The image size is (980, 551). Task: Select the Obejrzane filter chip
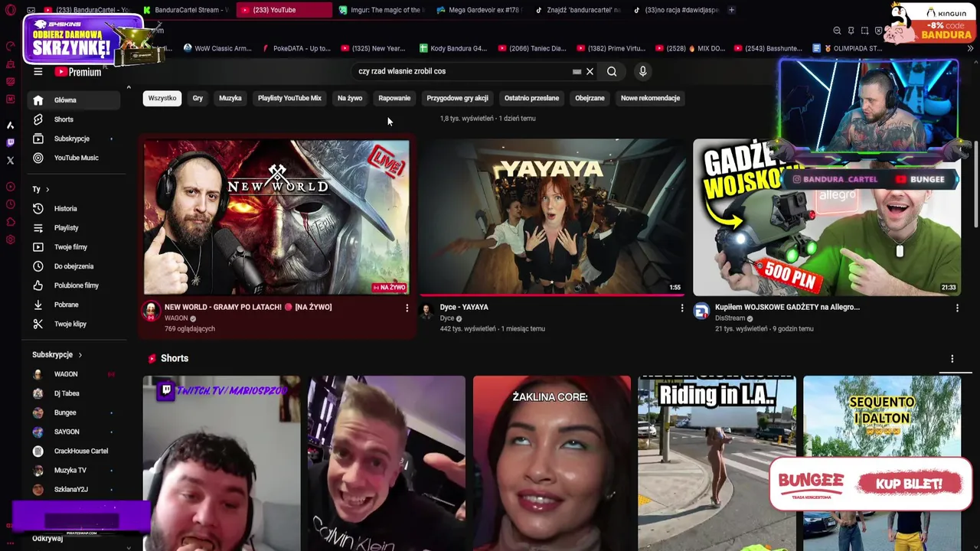(590, 98)
